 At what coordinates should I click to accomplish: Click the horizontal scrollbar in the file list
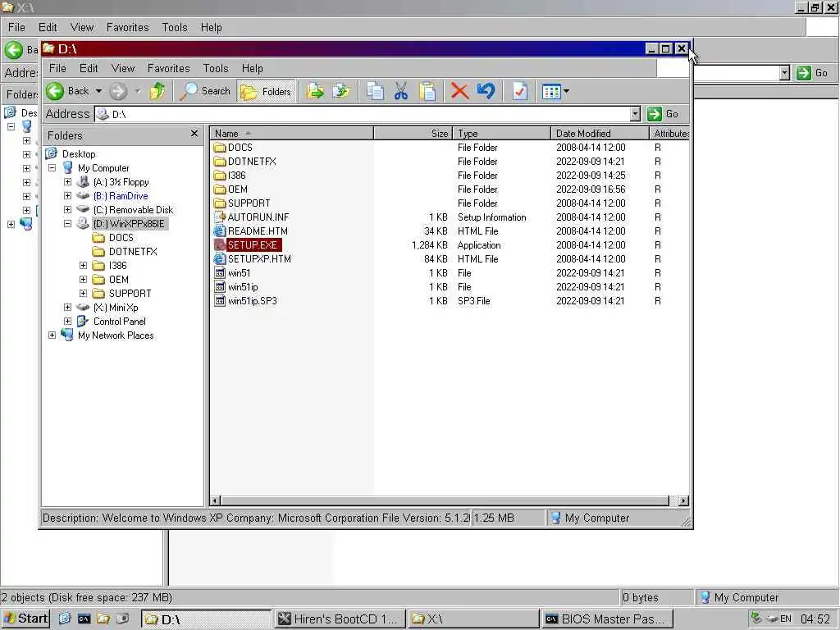tap(444, 501)
